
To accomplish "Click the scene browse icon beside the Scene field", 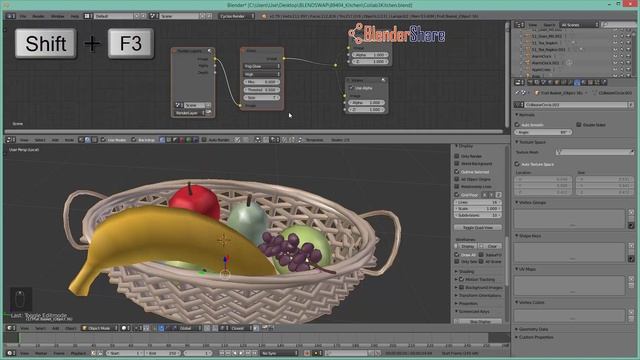I will pyautogui.click(x=153, y=16).
